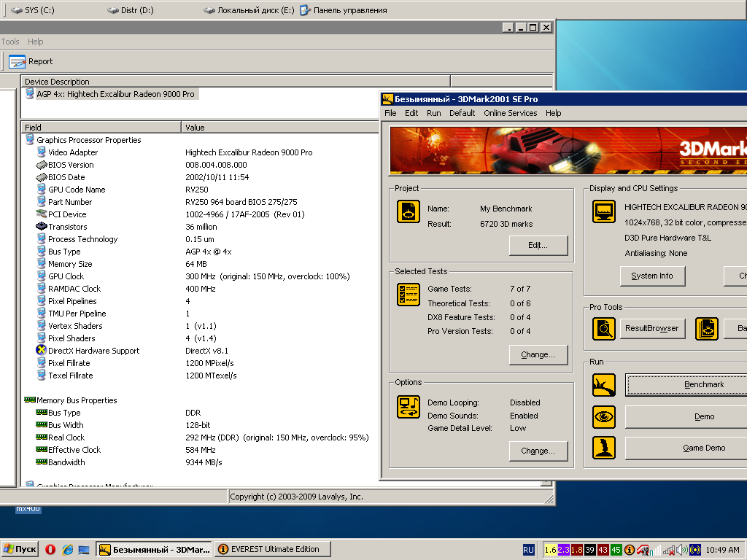
Task: Click the Selected Tests checklist icon
Action: (x=409, y=295)
